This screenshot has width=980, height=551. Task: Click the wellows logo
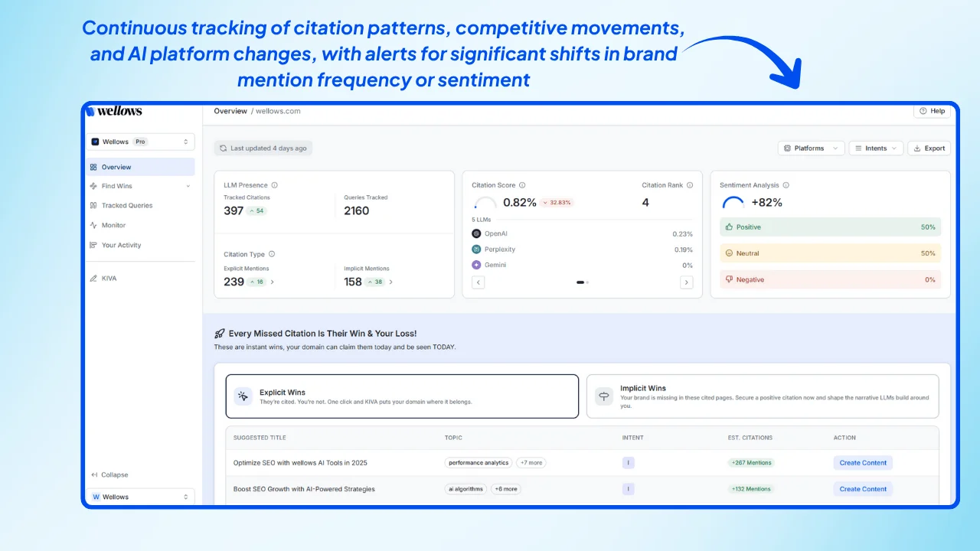pos(115,111)
